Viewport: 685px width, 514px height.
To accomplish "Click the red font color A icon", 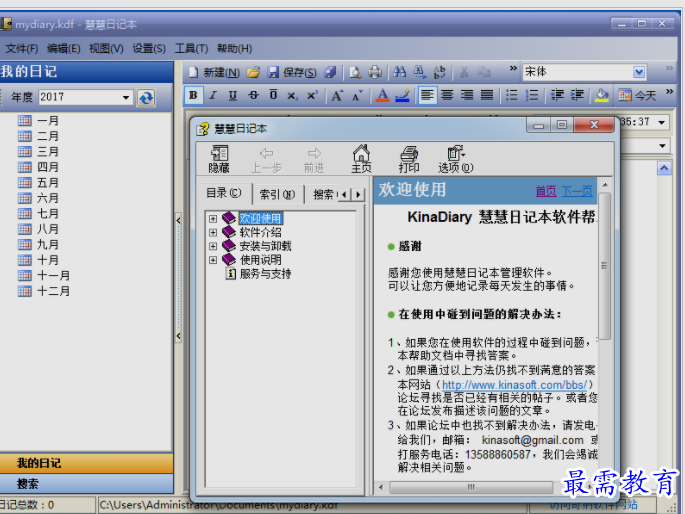I will (x=383, y=95).
